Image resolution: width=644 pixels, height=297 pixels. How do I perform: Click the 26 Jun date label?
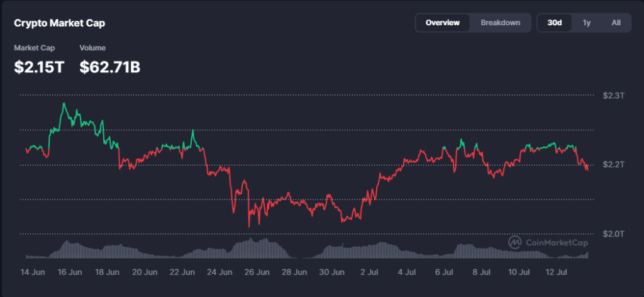click(257, 272)
